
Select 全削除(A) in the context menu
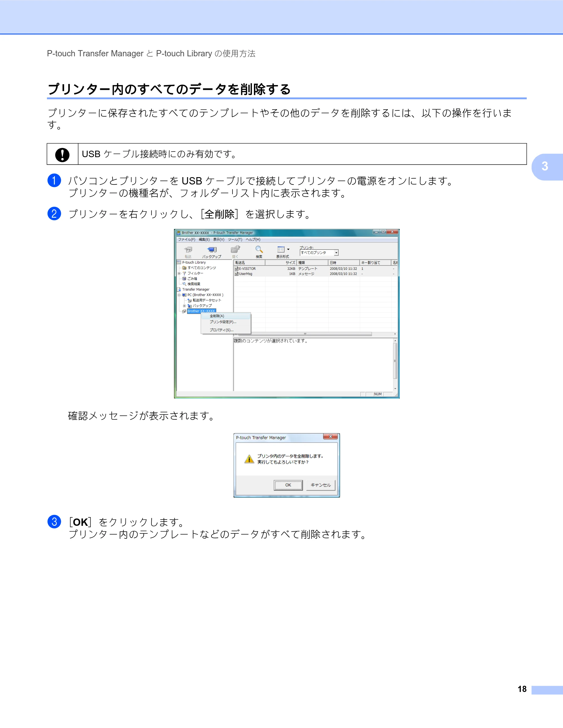coord(226,316)
